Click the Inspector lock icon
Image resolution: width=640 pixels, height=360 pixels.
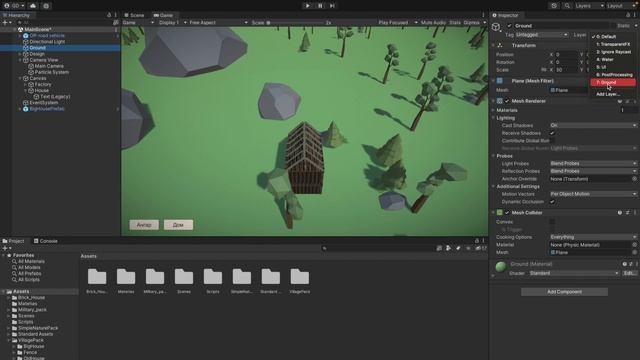click(x=628, y=15)
